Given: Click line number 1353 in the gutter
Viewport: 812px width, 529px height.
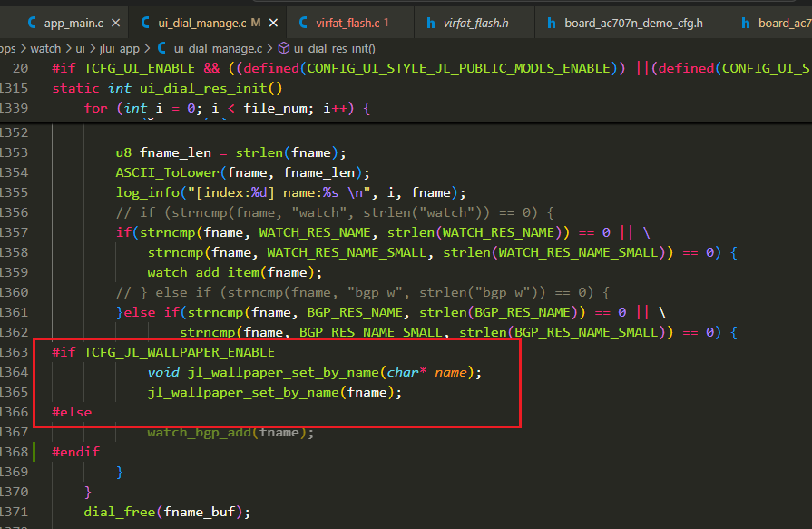Looking at the screenshot, I should (14, 152).
